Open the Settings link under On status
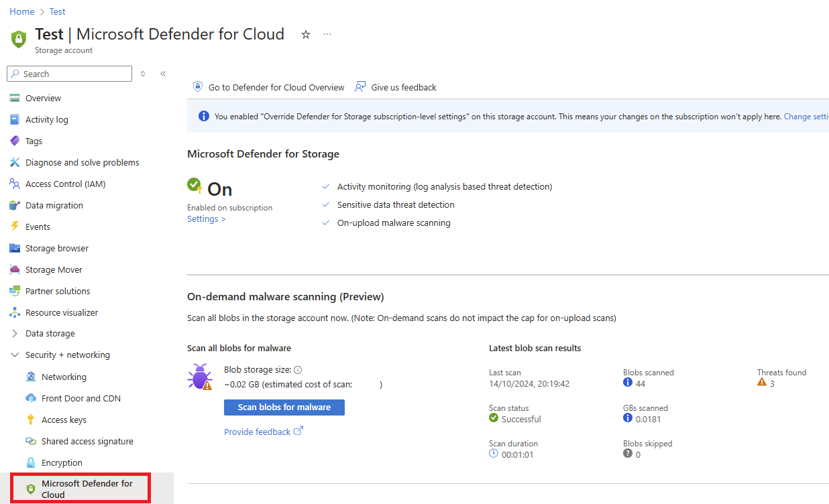The height and width of the screenshot is (504, 829). coord(206,219)
